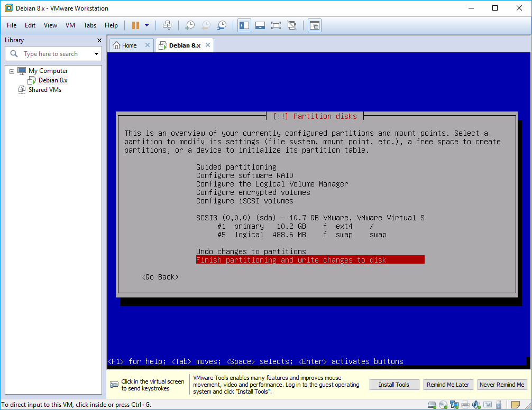
Task: Collapse the My Computer tree node
Action: [x=12, y=71]
